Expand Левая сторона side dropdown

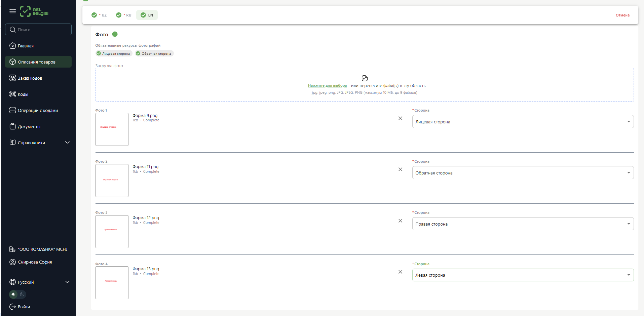coord(523,275)
